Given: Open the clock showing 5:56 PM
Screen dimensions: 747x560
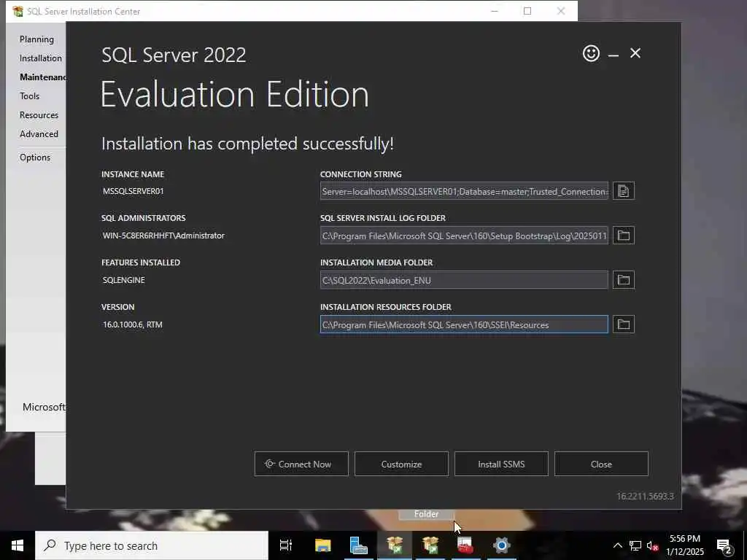Looking at the screenshot, I should tap(685, 545).
